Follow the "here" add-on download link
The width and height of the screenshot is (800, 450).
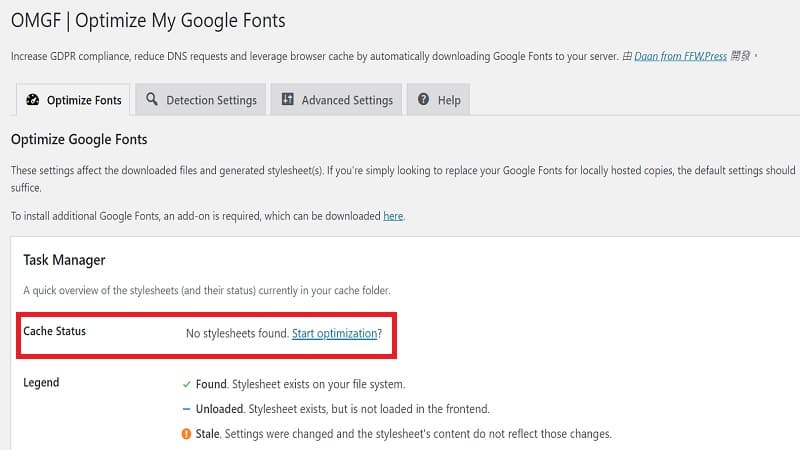[393, 216]
